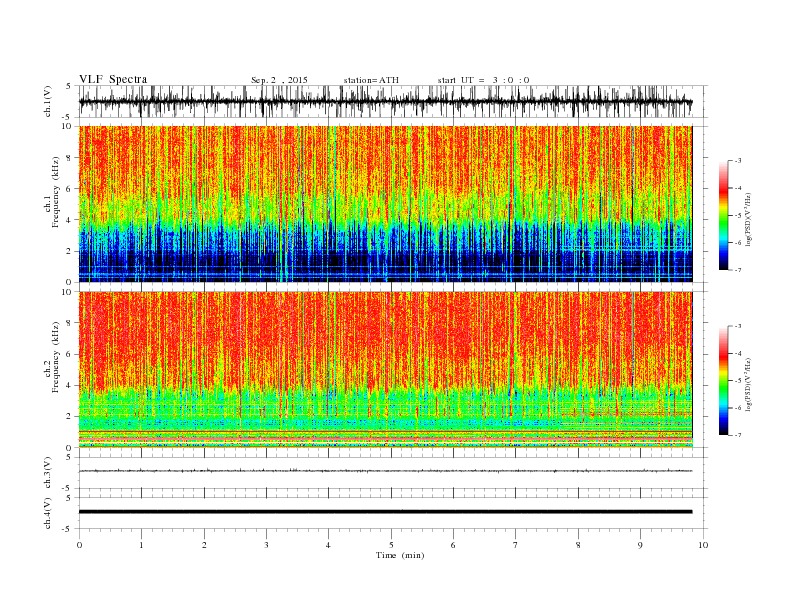Click the thin ch.3 voltage trace
The width and height of the screenshot is (792, 612).
click(385, 471)
